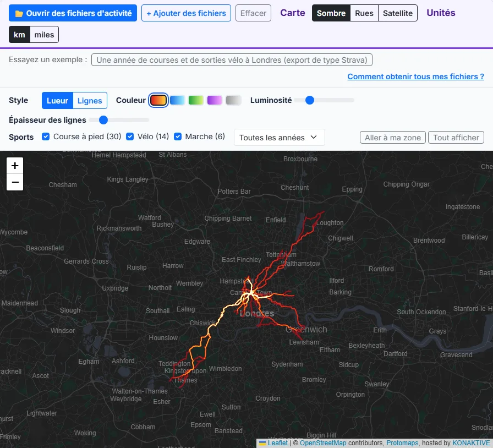
Task: Switch units to miles
Action: [44, 35]
